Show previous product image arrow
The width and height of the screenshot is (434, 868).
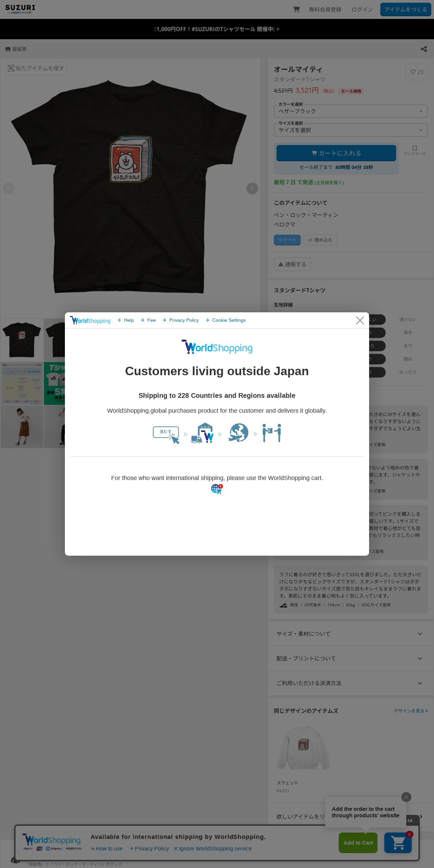pos(9,188)
